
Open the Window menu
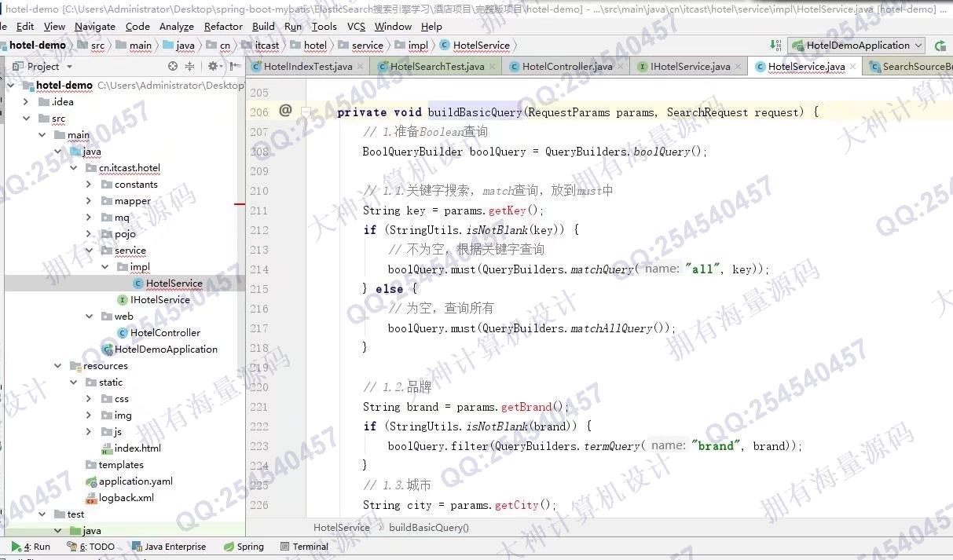393,26
